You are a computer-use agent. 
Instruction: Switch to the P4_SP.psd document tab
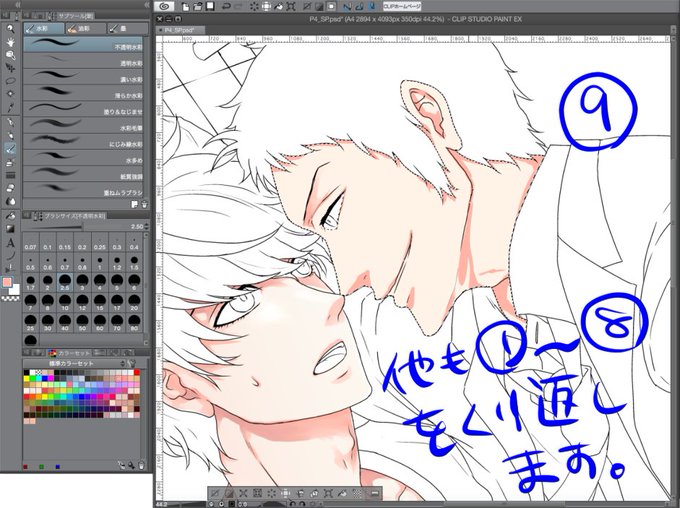coord(179,30)
